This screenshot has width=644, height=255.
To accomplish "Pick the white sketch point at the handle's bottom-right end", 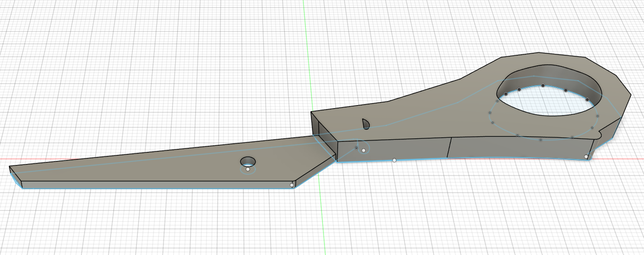I will pyautogui.click(x=586, y=157).
